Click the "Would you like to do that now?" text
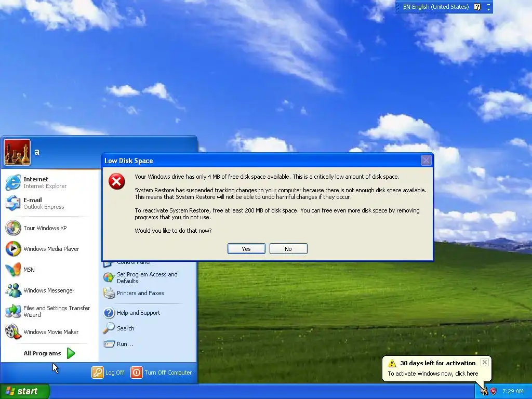The image size is (532, 399). 173,231
